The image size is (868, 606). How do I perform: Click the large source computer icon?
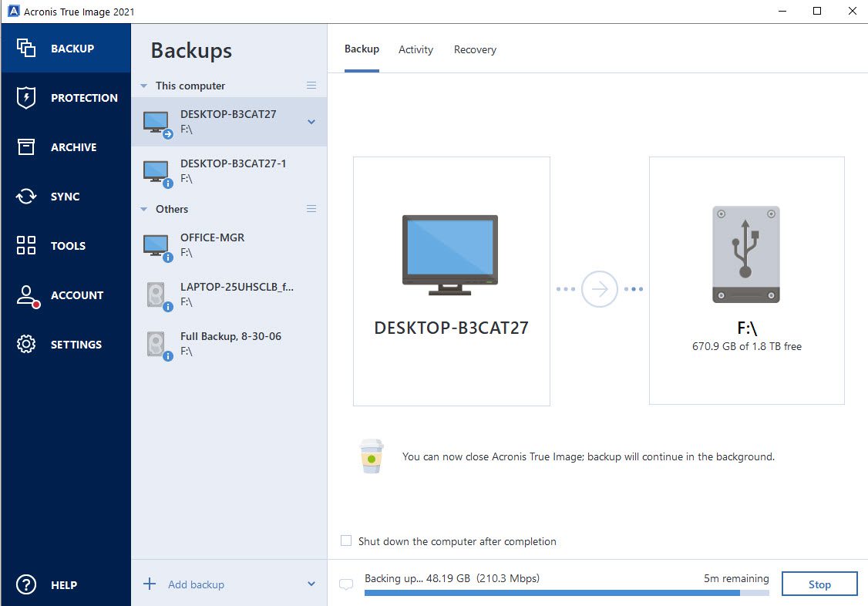[450, 254]
